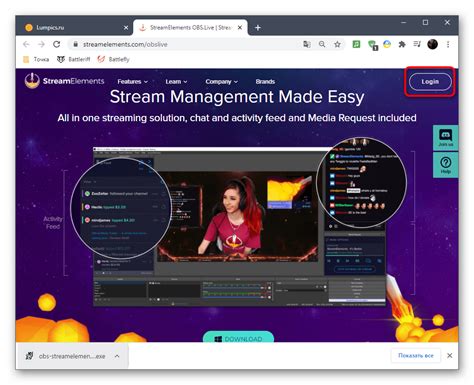
Task: Open options arrow for obs-streamelements download
Action: point(117,356)
